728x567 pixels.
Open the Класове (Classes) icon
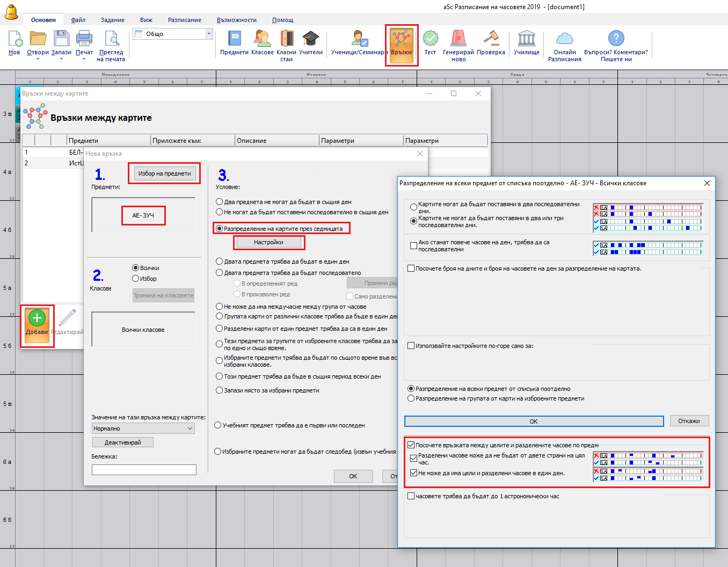262,39
